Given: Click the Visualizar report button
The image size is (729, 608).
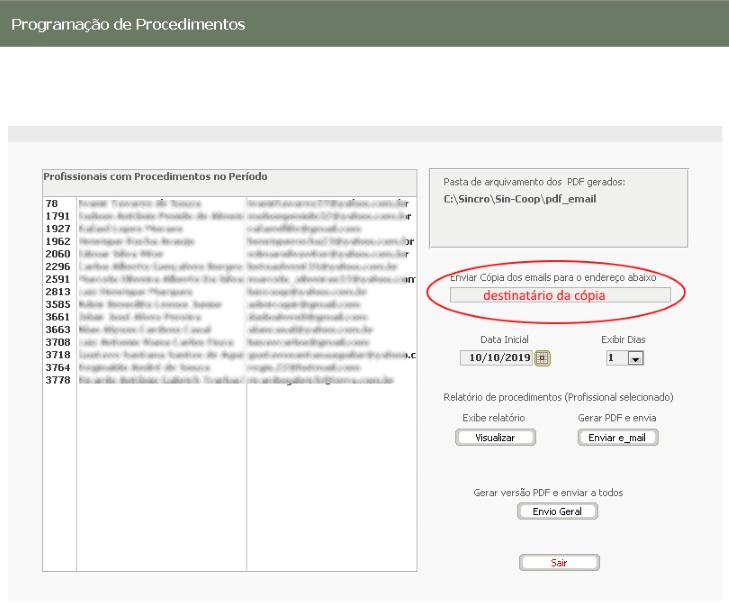Looking at the screenshot, I should pyautogui.click(x=495, y=437).
